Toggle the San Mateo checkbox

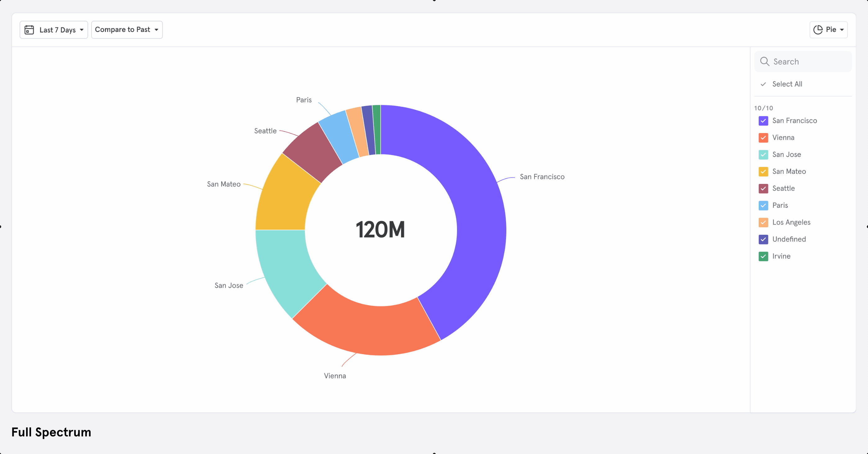click(763, 171)
